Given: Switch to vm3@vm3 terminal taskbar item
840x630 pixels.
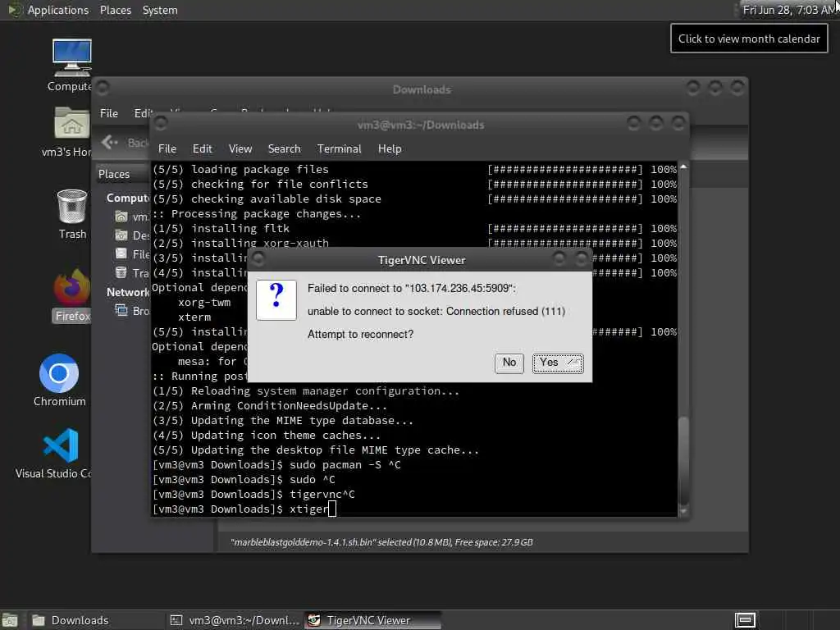Looking at the screenshot, I should (235, 620).
